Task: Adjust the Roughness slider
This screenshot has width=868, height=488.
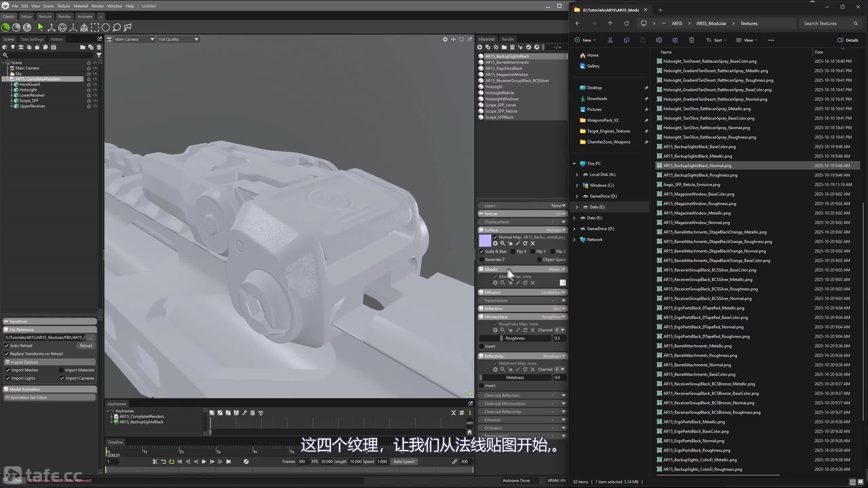Action: point(515,338)
